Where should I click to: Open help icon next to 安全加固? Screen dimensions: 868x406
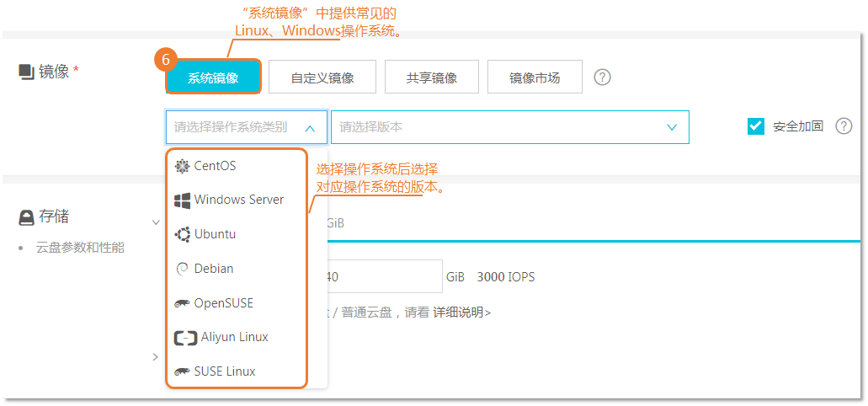click(x=843, y=126)
